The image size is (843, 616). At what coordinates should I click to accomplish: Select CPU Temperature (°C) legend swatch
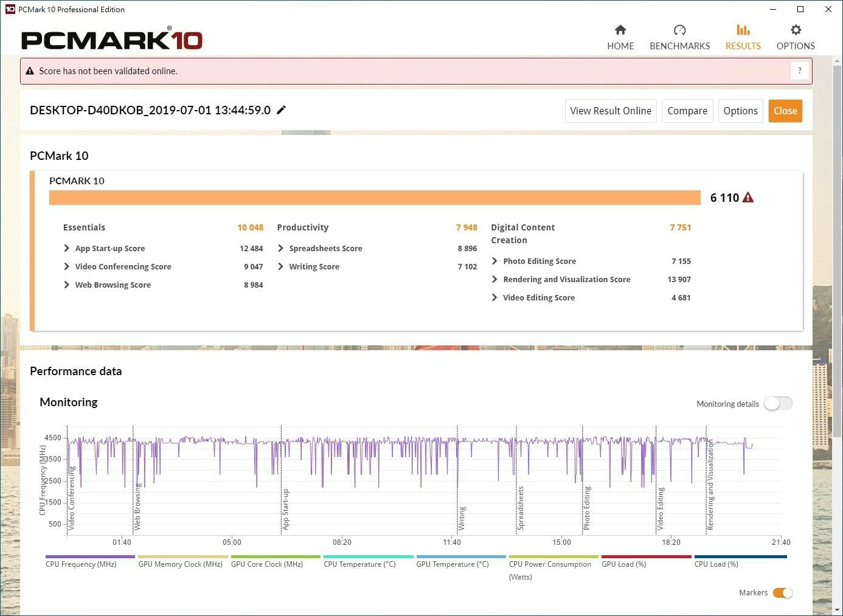point(369,556)
